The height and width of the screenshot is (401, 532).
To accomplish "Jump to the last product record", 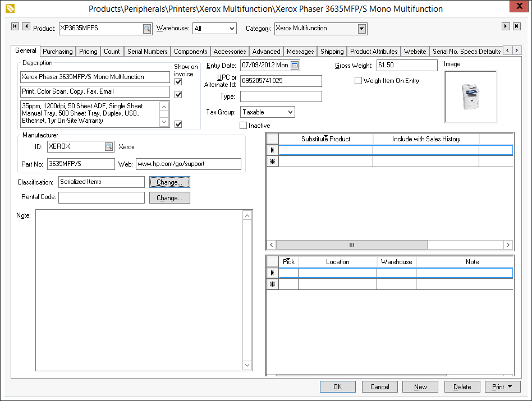I will (x=516, y=27).
